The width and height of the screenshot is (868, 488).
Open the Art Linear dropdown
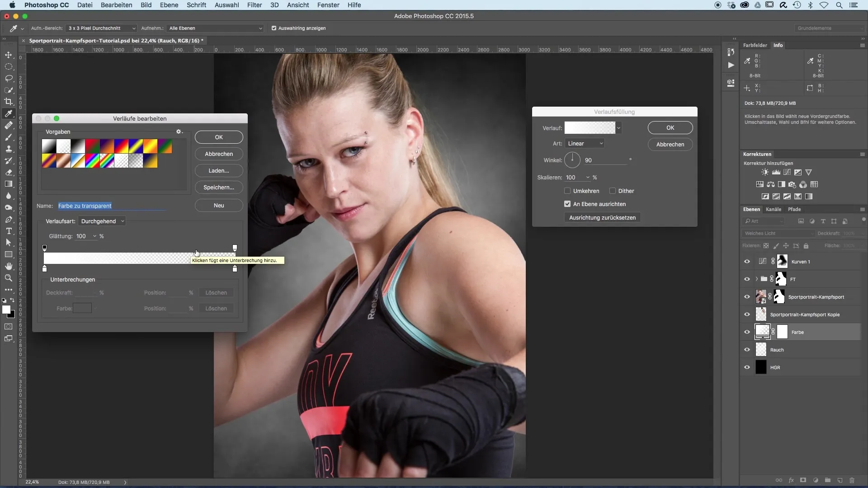pyautogui.click(x=585, y=143)
